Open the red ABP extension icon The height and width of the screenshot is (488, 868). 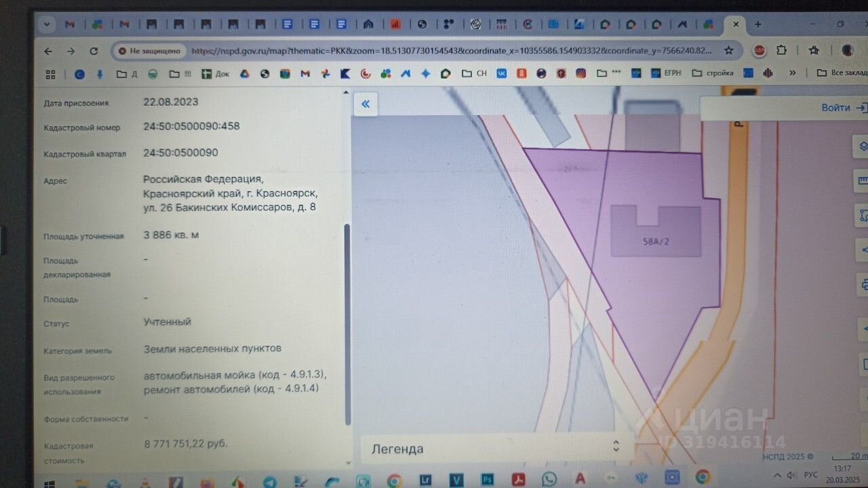pos(759,50)
